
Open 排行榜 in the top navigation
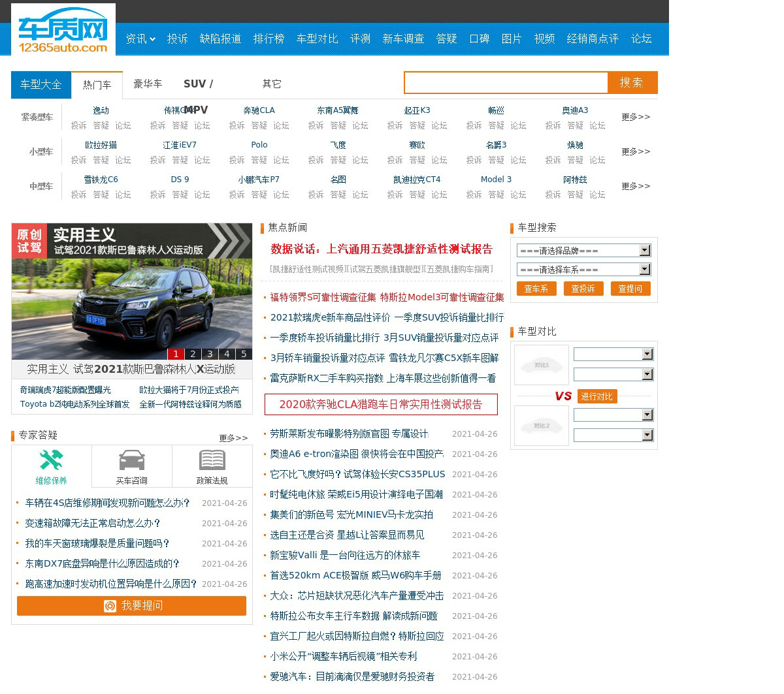pyautogui.click(x=269, y=39)
